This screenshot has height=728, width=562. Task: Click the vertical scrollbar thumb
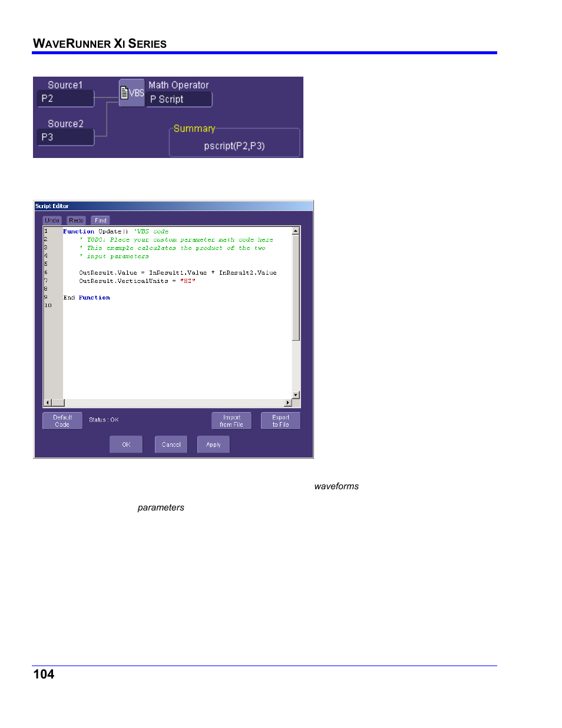(296, 288)
